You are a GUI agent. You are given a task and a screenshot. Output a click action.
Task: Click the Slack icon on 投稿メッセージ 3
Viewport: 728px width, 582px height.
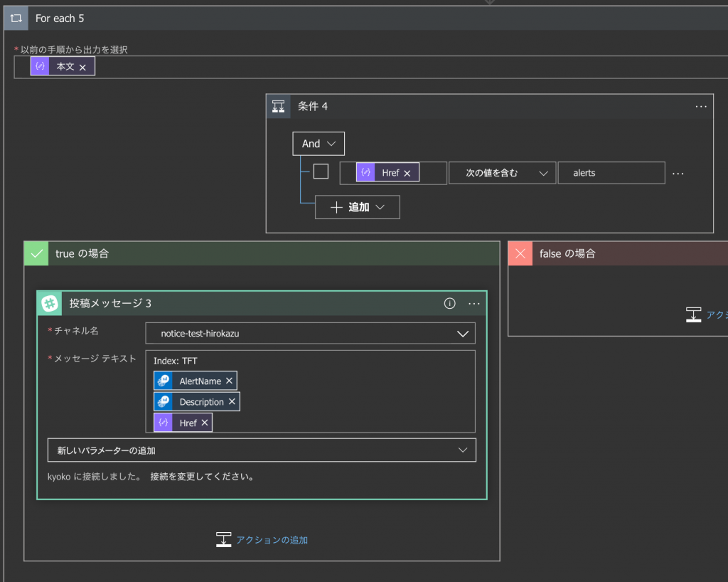tap(50, 303)
